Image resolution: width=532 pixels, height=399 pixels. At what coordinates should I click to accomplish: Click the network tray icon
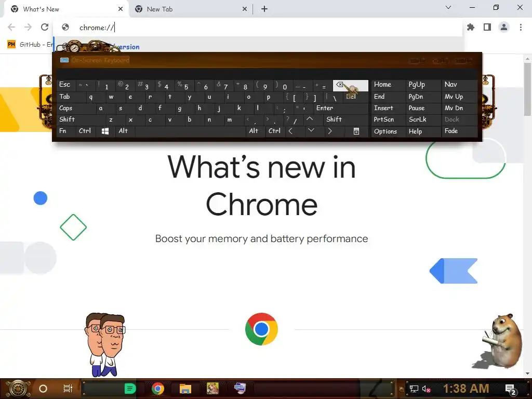[414, 389]
